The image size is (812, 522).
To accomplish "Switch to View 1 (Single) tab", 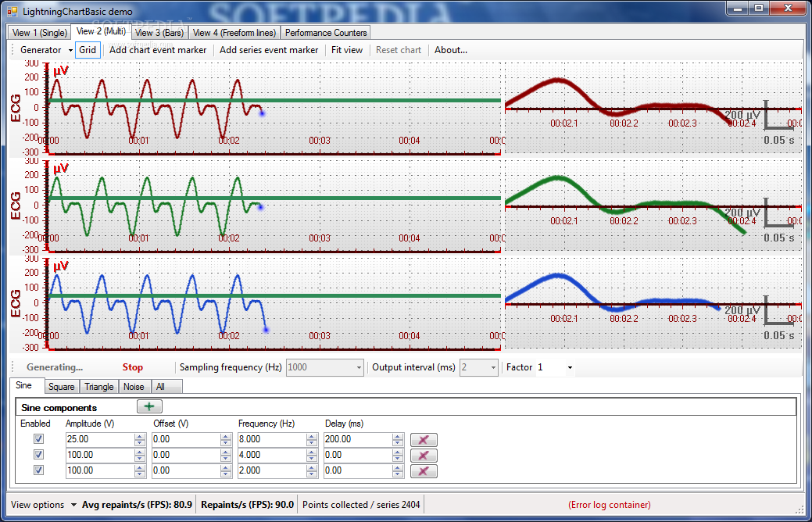I will click(x=40, y=33).
